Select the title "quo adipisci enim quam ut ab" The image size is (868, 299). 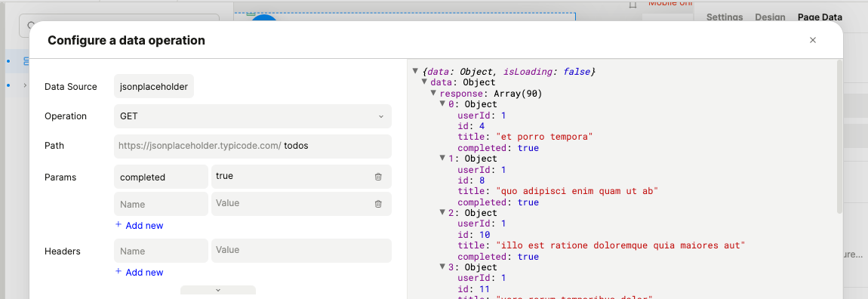coord(577,191)
